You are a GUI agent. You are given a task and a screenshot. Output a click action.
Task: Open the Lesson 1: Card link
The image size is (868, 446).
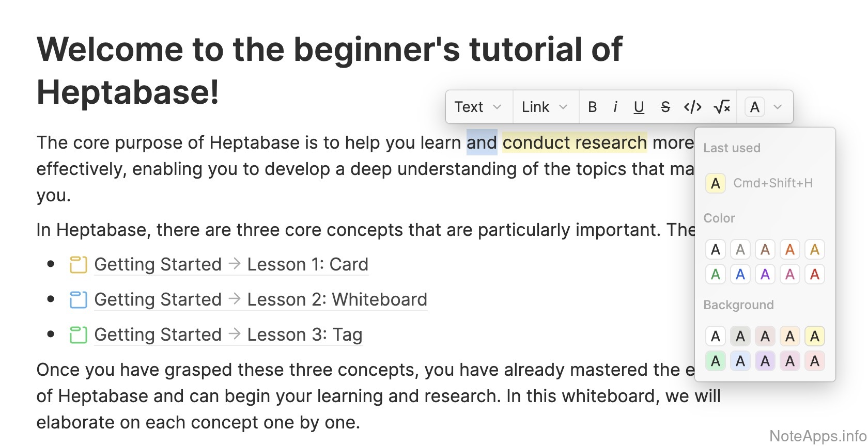coord(307,264)
